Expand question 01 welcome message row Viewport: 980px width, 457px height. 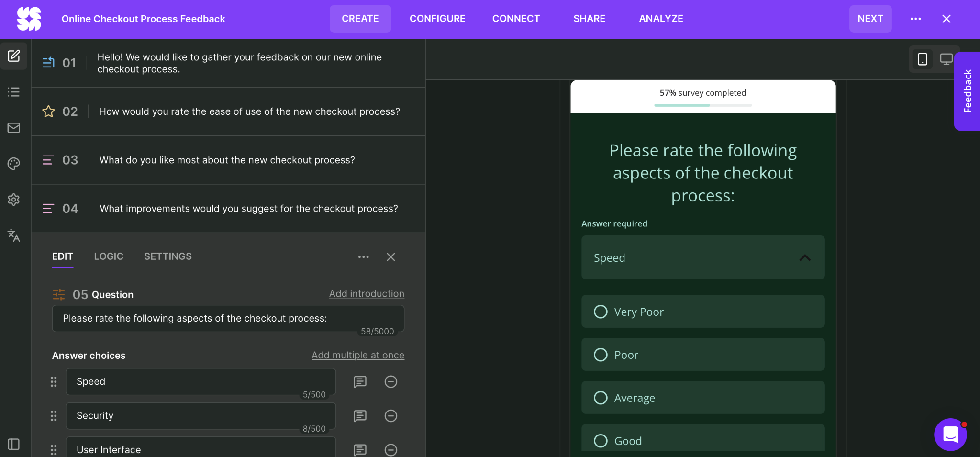tap(228, 63)
